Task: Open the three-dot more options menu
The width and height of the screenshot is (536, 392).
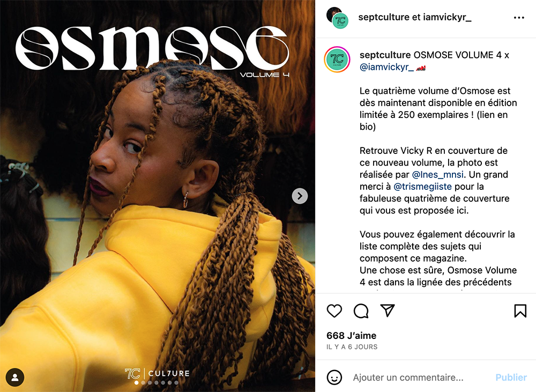Action: (519, 18)
